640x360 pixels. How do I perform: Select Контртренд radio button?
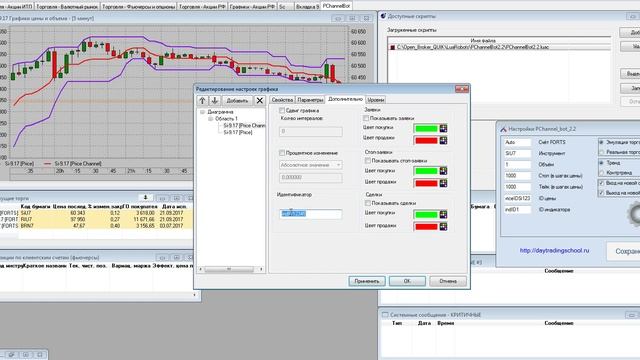601,172
